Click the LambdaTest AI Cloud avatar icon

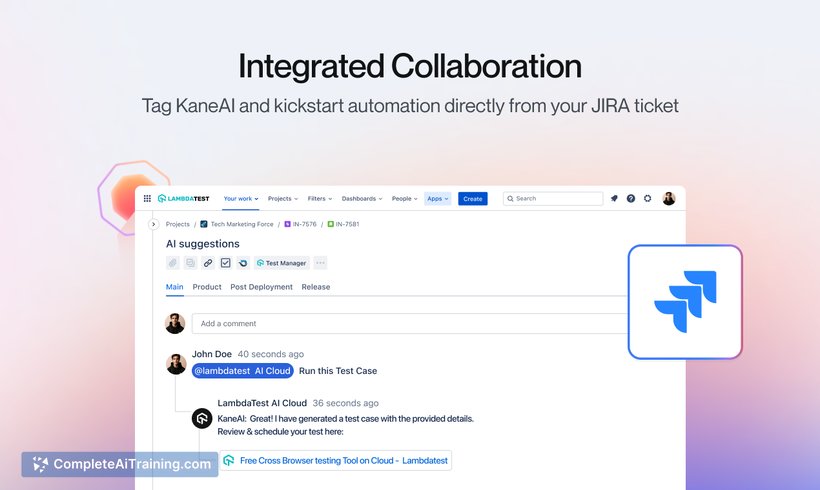point(202,418)
